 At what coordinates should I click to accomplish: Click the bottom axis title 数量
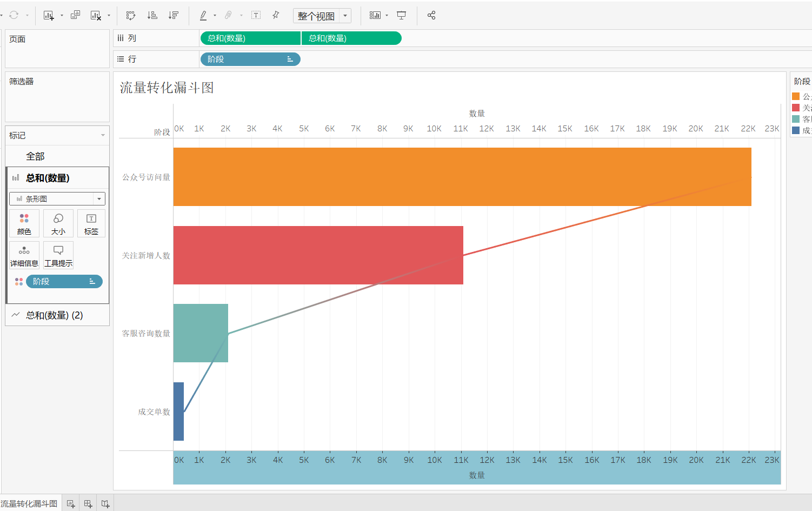point(477,475)
